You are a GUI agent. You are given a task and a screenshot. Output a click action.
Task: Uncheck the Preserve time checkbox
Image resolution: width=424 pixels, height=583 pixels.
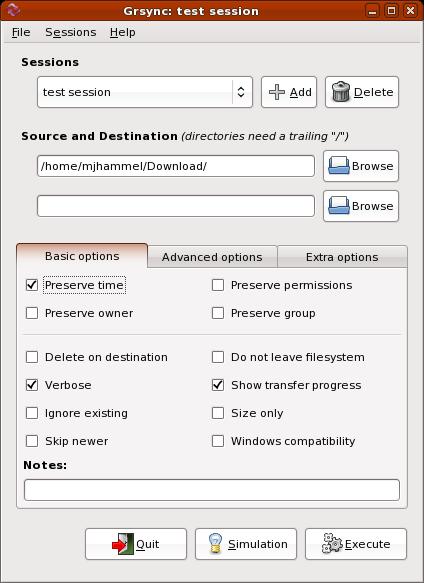[x=32, y=285]
